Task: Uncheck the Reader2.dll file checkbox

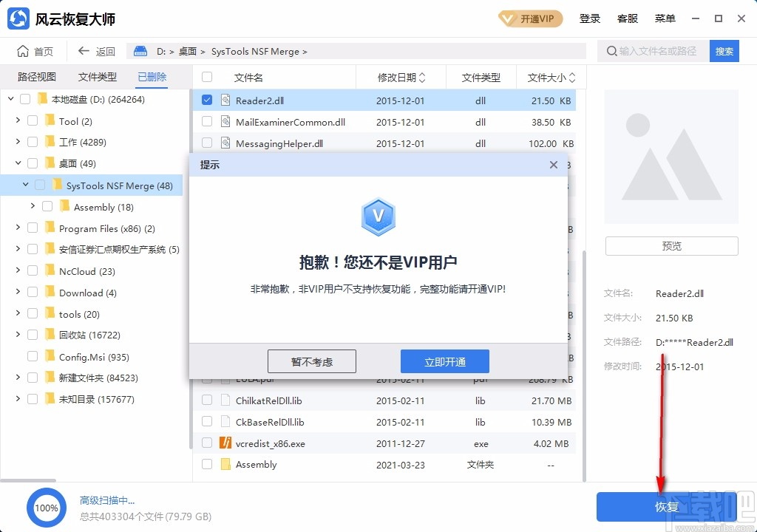Action: 206,100
